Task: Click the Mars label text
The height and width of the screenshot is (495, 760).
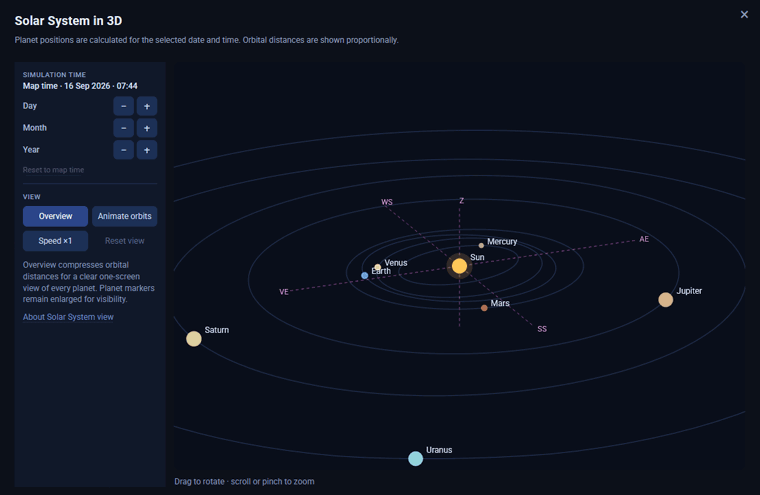Action: click(500, 303)
